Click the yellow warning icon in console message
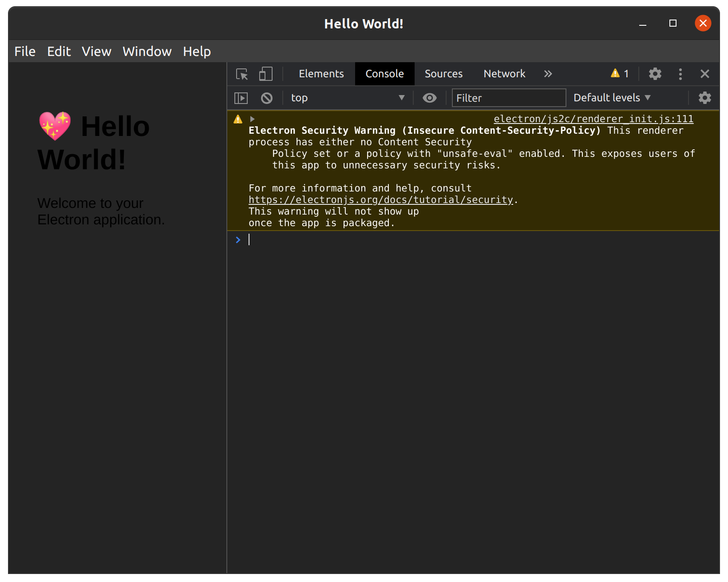 click(238, 119)
